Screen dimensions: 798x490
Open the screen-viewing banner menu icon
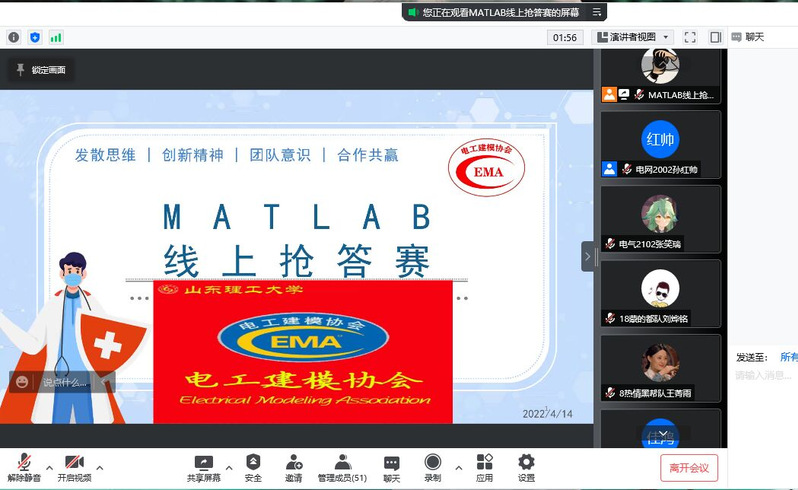[x=597, y=12]
